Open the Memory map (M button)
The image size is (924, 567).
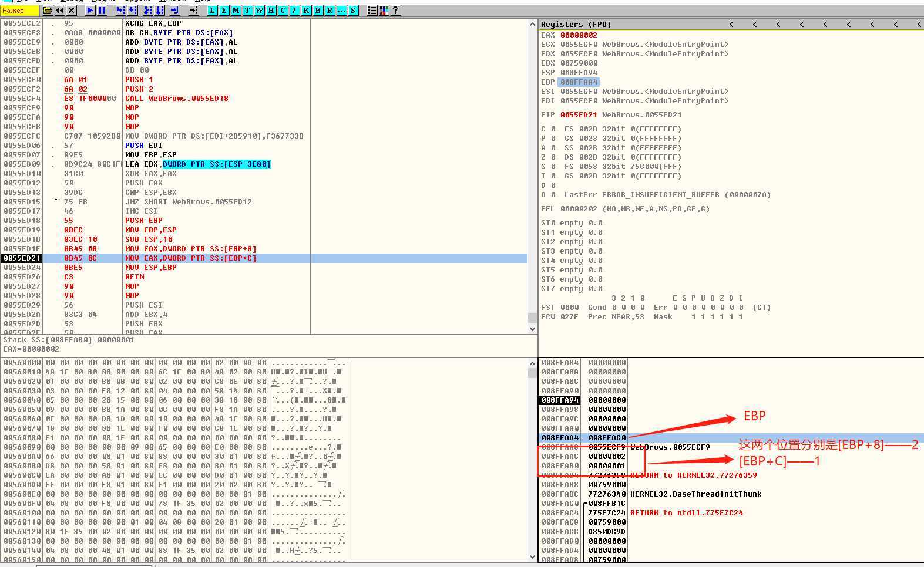236,10
